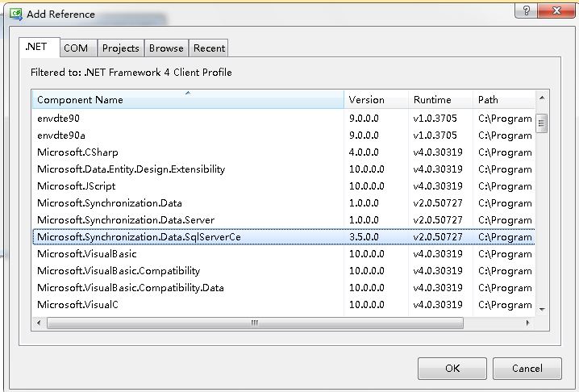This screenshot has height=392, width=579.
Task: Click the vertical scrollbar thumb
Action: click(542, 123)
